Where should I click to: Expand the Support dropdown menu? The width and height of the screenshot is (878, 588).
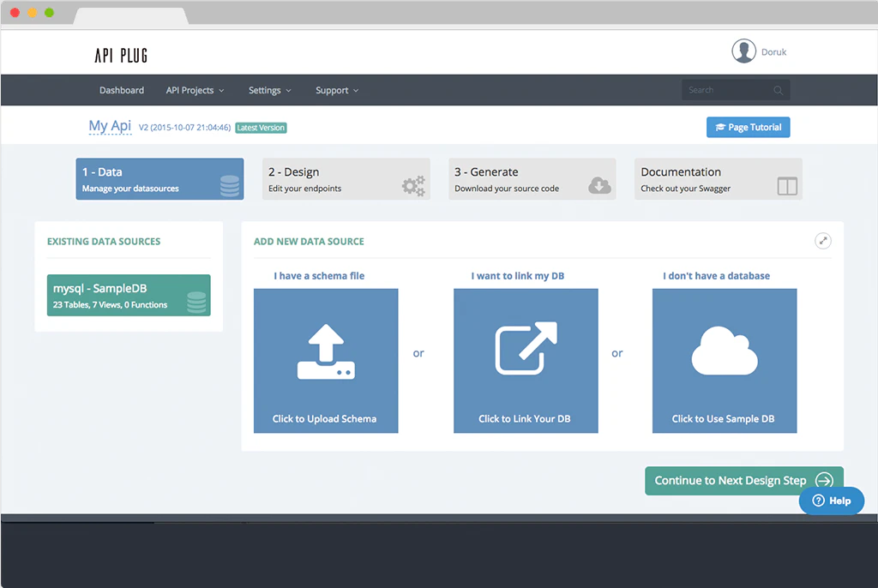tap(337, 90)
